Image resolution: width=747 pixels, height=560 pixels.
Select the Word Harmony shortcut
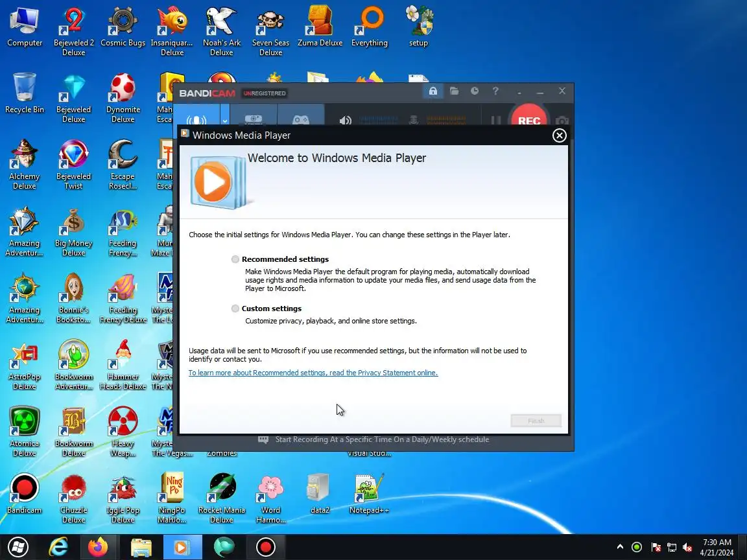coord(270,498)
